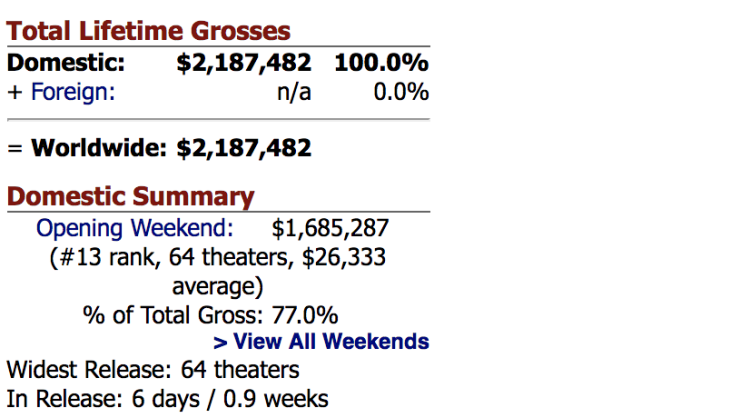The image size is (750, 418).
Task: Click the Widest Release 64 theaters line
Action: [x=153, y=370]
